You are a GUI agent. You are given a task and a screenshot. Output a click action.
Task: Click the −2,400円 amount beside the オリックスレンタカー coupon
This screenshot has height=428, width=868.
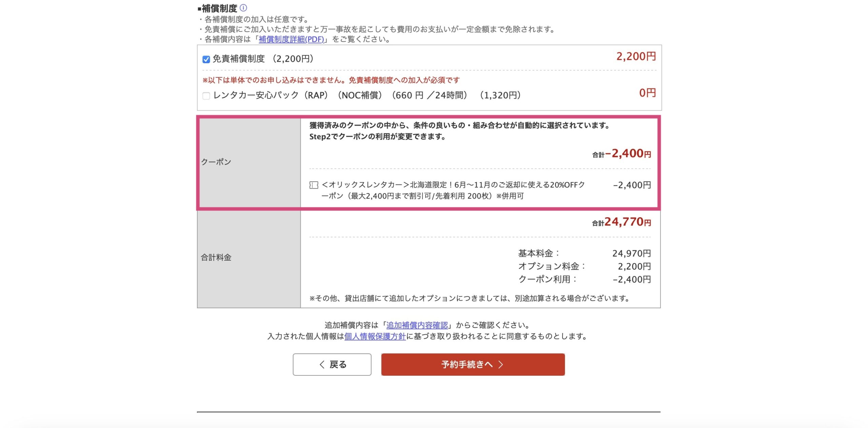point(632,185)
